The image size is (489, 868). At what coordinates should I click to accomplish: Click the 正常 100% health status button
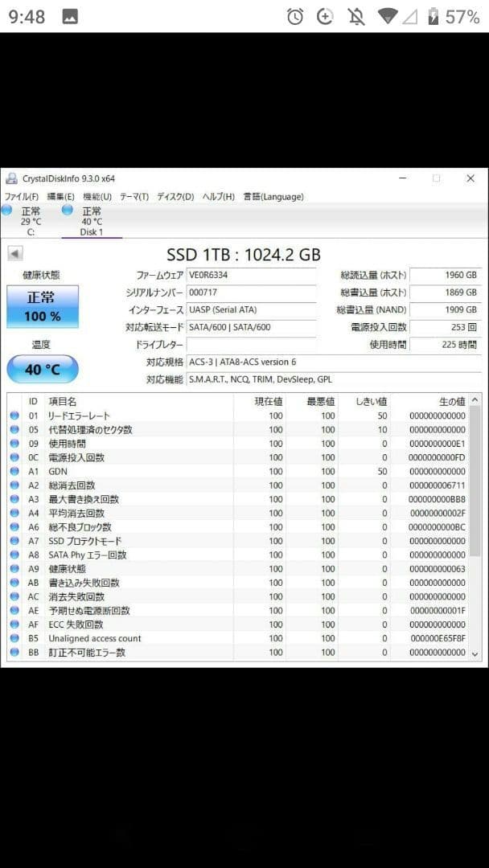pos(43,307)
